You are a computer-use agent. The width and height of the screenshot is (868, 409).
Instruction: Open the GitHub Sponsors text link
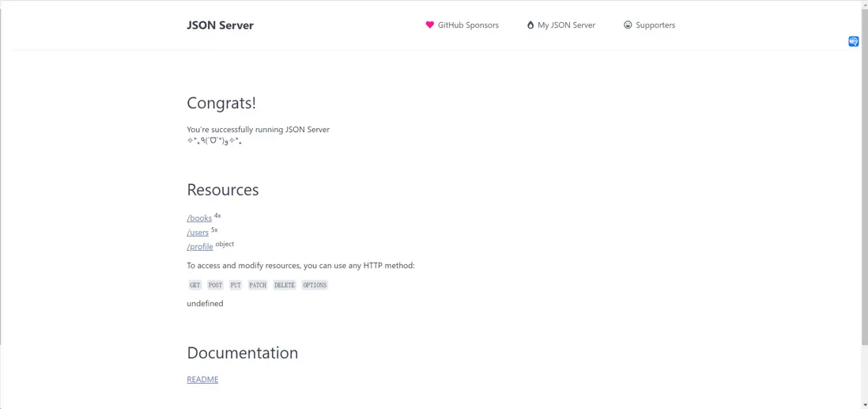click(468, 25)
